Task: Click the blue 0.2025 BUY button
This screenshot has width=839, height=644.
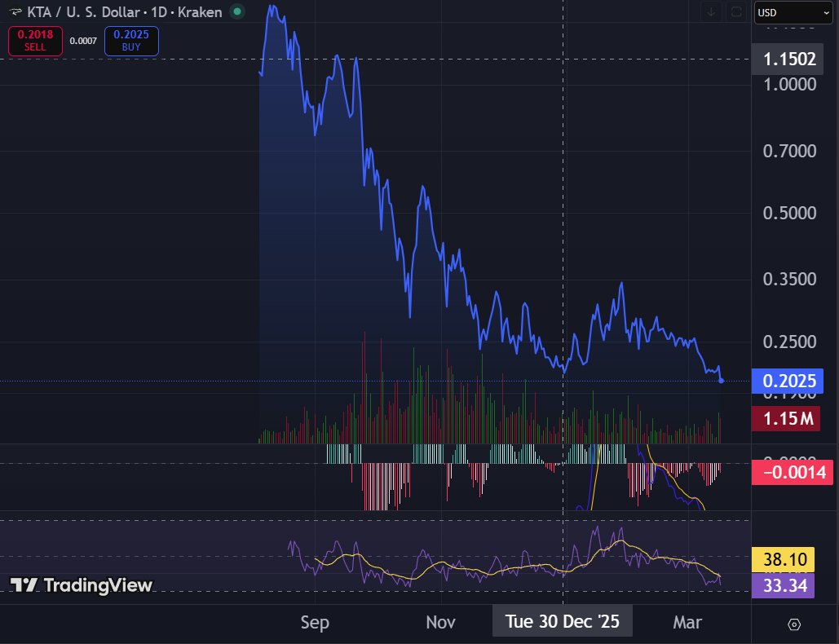Action: 131,42
